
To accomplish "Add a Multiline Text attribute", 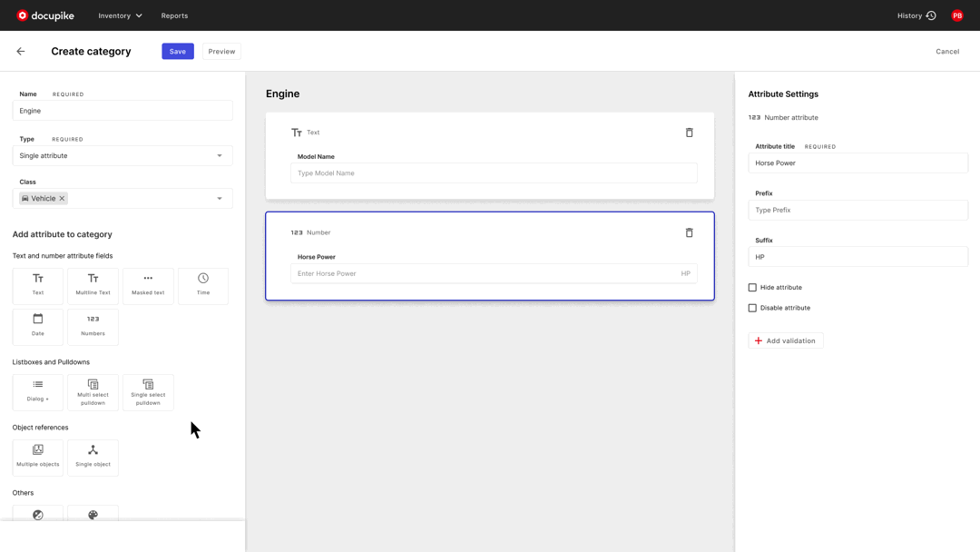I will coord(93,285).
